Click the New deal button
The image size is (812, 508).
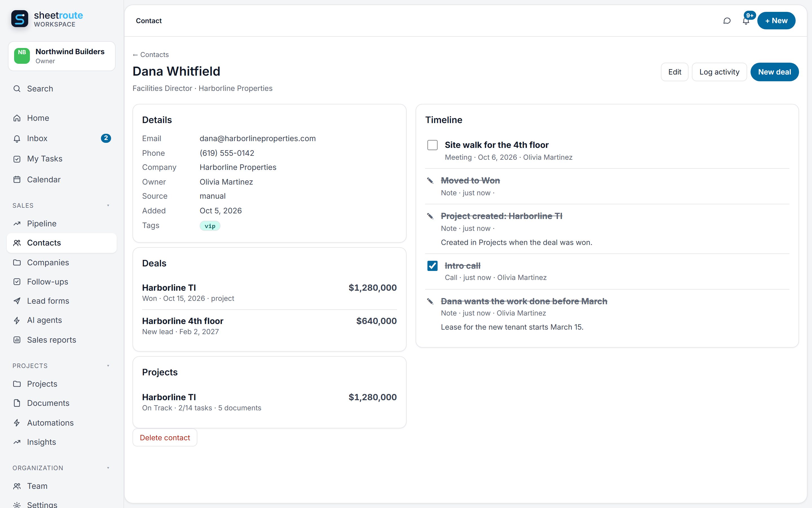coord(775,72)
